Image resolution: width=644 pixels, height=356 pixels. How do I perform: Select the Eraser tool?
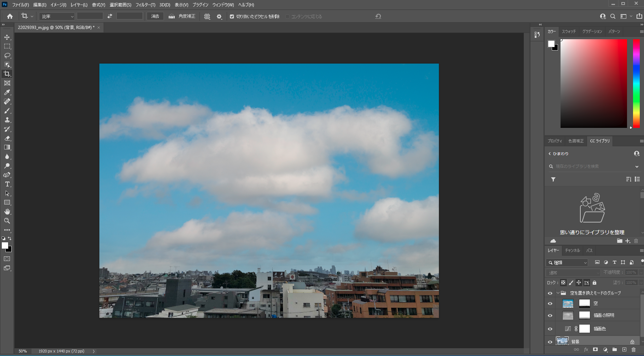[x=7, y=138]
